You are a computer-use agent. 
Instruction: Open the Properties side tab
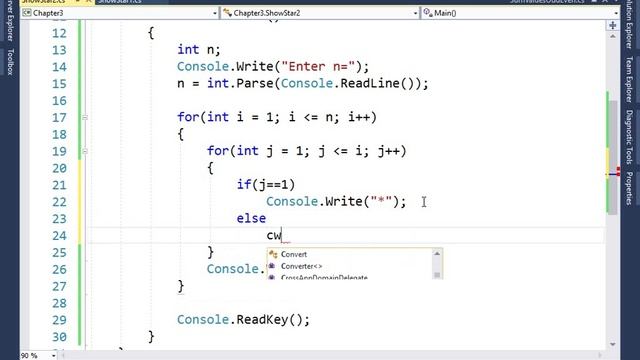[629, 189]
